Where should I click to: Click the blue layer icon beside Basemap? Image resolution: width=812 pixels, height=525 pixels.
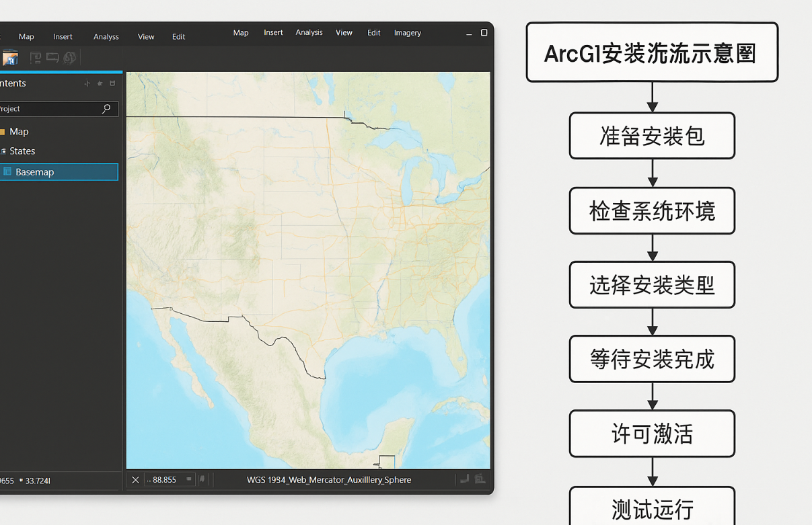7,171
